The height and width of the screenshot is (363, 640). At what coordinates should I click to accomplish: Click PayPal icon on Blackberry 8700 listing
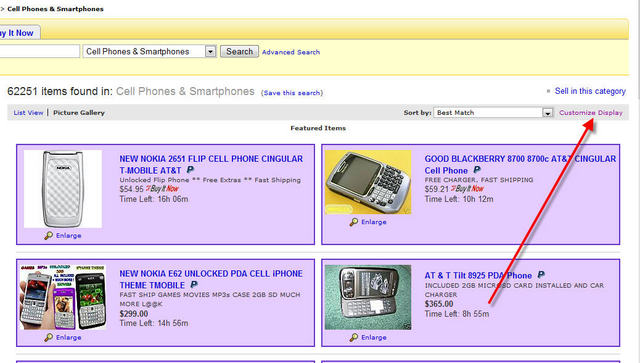click(477, 170)
